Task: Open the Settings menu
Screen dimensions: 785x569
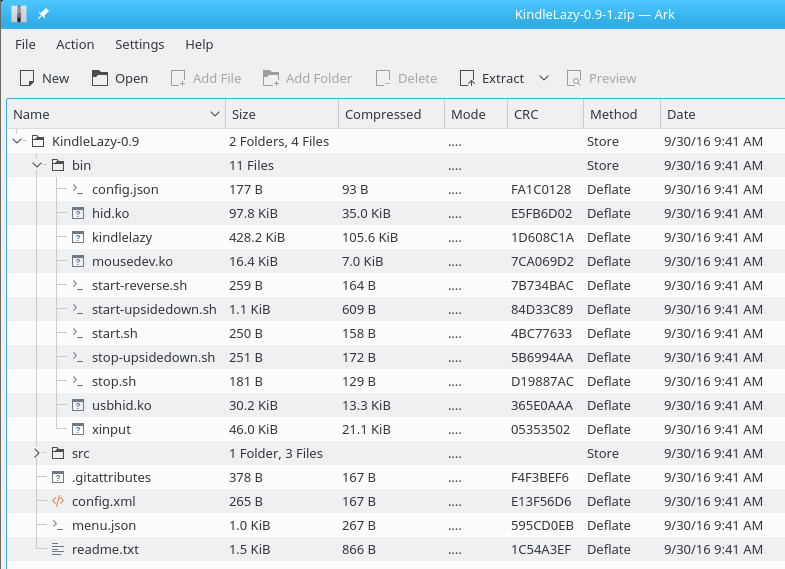Action: tap(140, 45)
